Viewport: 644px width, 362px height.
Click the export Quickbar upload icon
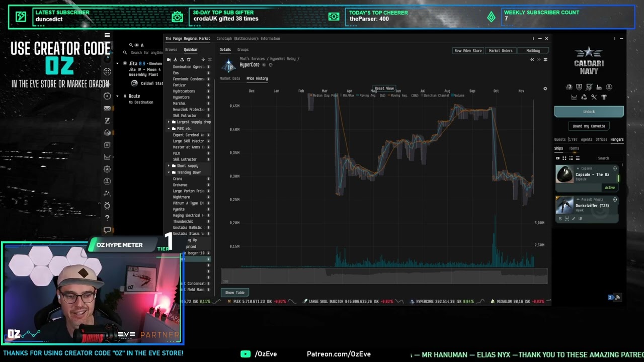(x=182, y=59)
